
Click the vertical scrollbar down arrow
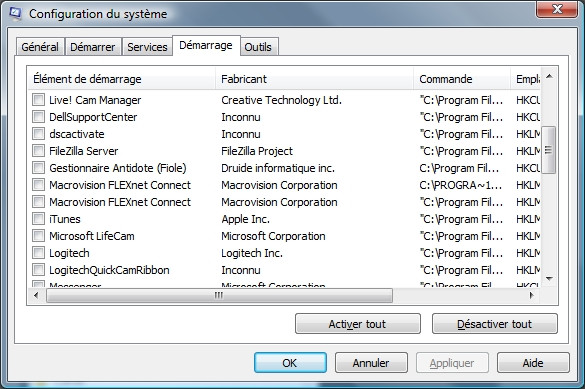(x=549, y=279)
